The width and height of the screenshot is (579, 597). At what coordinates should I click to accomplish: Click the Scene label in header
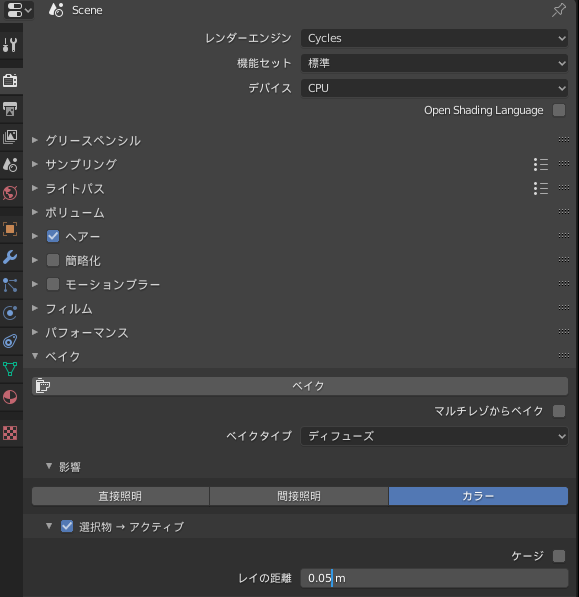pos(87,10)
